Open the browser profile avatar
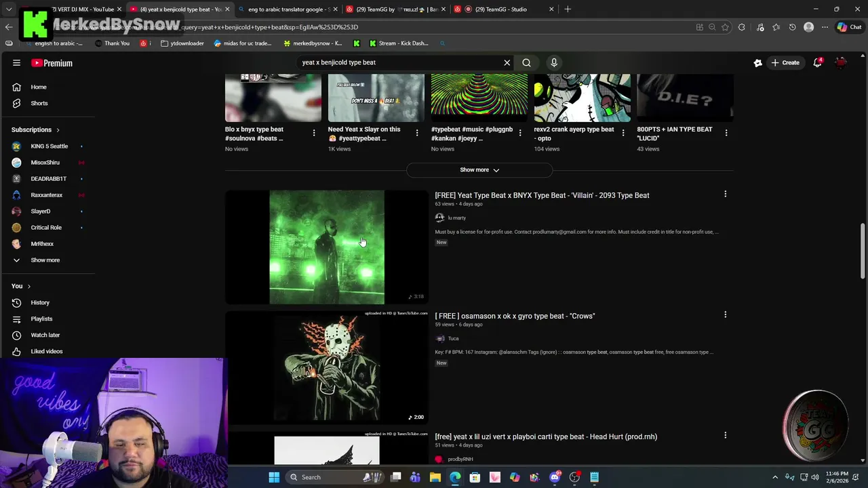 click(x=808, y=27)
